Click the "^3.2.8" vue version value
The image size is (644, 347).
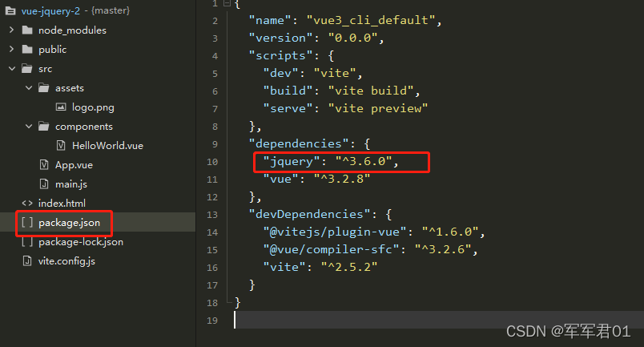[342, 179]
